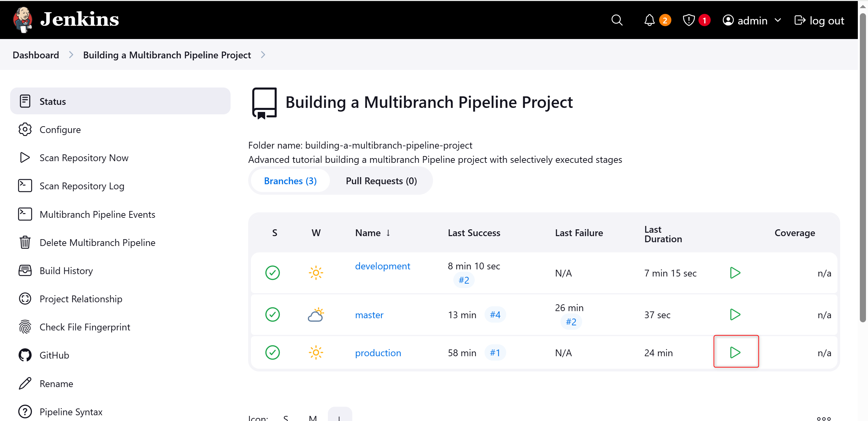Image resolution: width=868 pixels, height=421 pixels.
Task: Sort by the S status column
Action: point(275,233)
